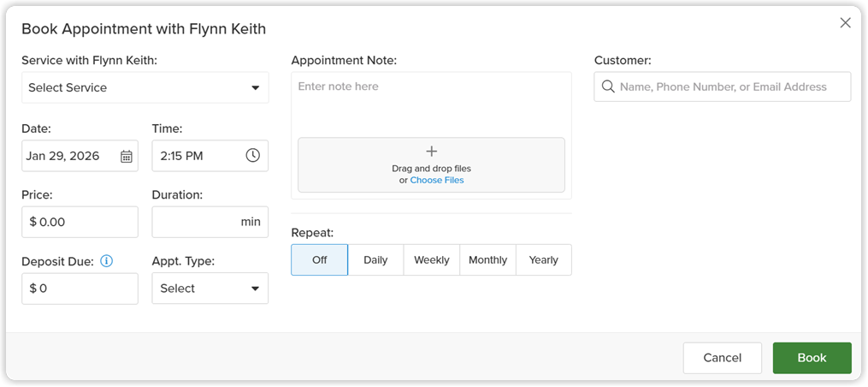Click the Price input field

click(x=80, y=223)
